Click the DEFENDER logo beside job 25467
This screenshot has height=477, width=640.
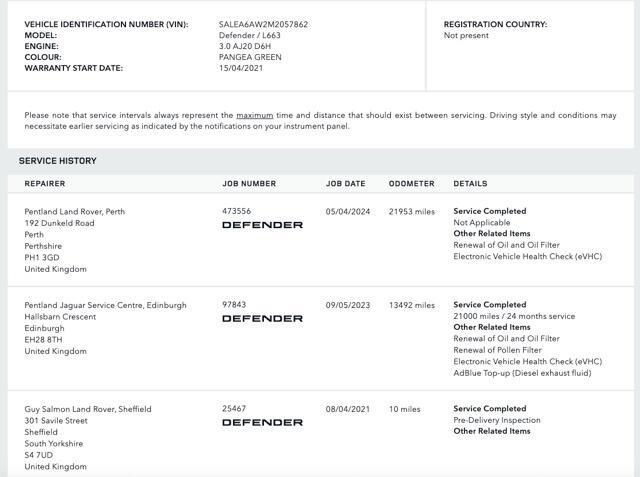262,423
